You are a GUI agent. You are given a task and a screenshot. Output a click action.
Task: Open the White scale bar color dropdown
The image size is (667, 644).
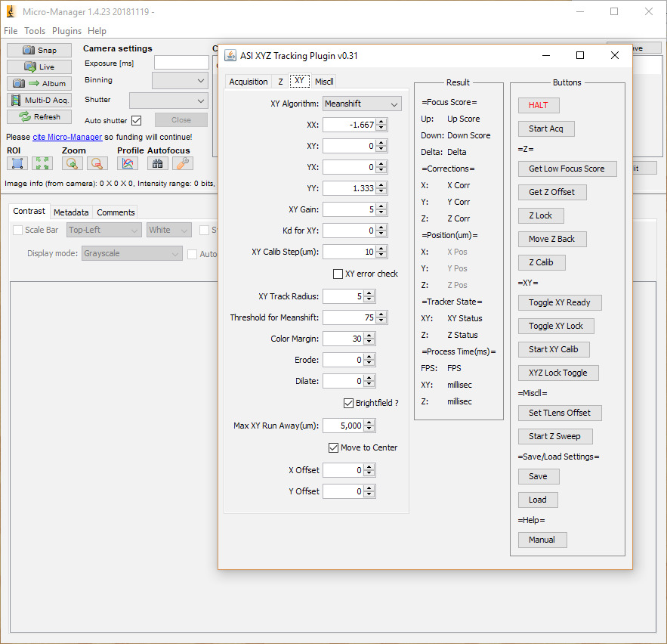click(x=169, y=231)
